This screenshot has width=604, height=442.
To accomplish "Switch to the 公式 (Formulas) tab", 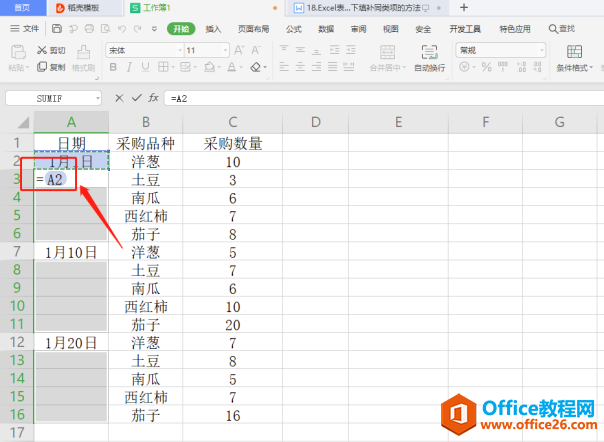I will [x=294, y=29].
